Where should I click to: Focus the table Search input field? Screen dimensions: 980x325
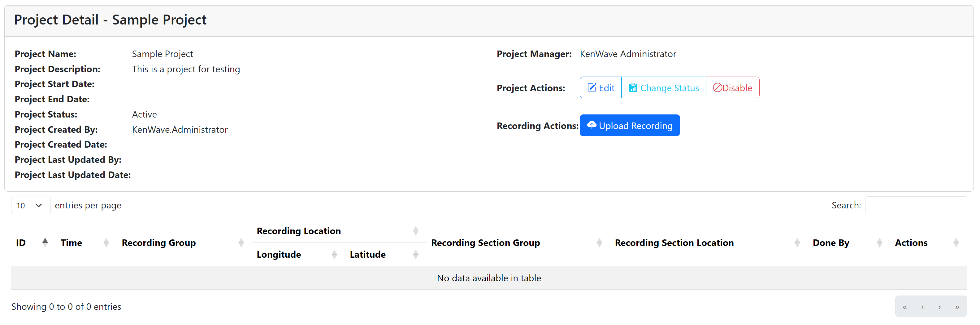click(915, 205)
